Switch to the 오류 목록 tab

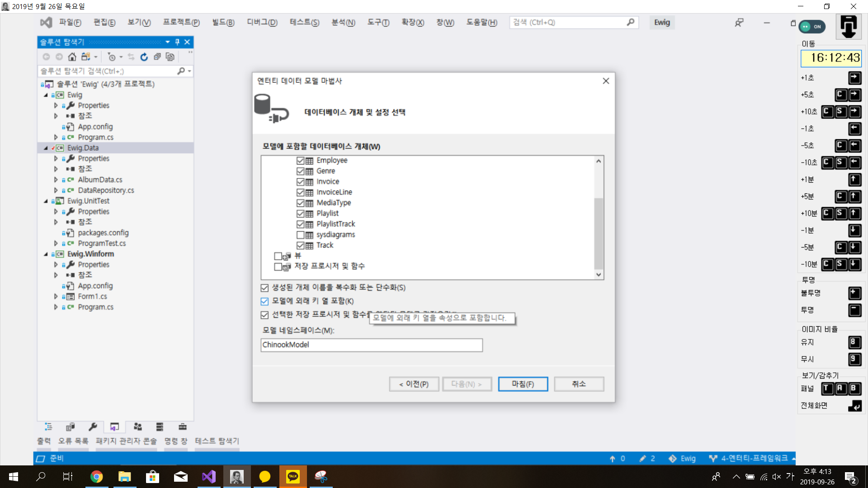click(x=73, y=441)
